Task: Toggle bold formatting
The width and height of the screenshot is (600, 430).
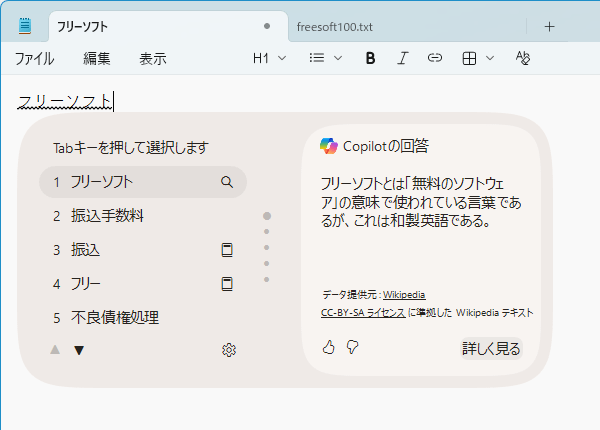Action: point(370,58)
